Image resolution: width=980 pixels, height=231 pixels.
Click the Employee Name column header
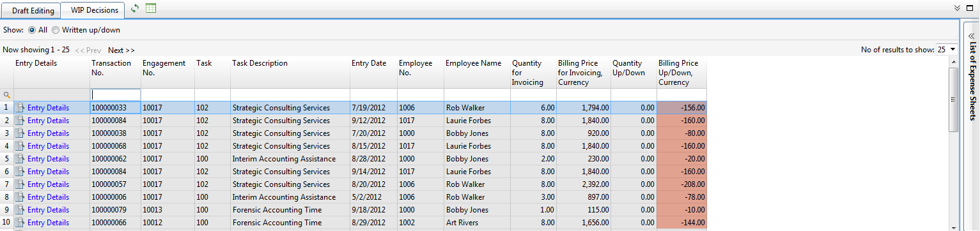click(x=477, y=72)
